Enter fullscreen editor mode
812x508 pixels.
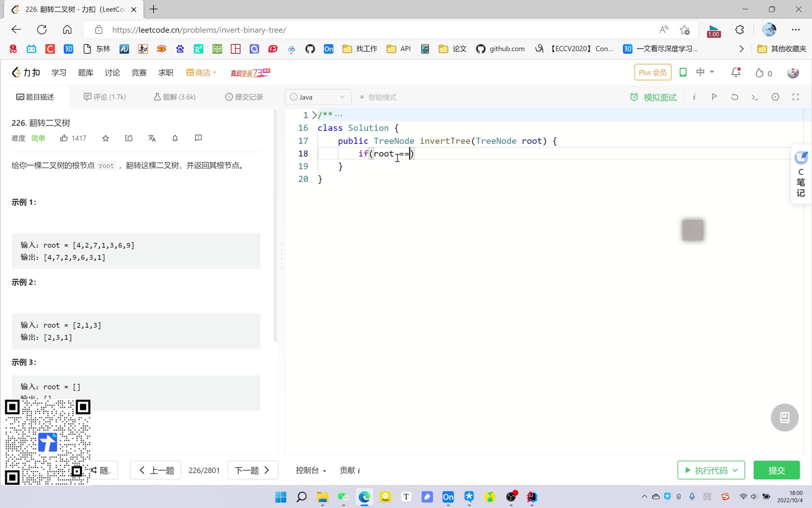pos(796,97)
